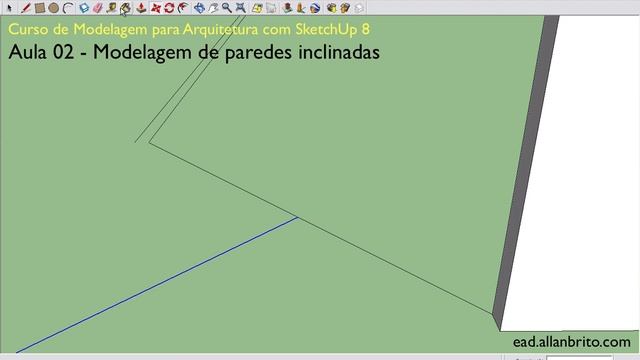Click the Zoom Extents icon

click(241, 8)
